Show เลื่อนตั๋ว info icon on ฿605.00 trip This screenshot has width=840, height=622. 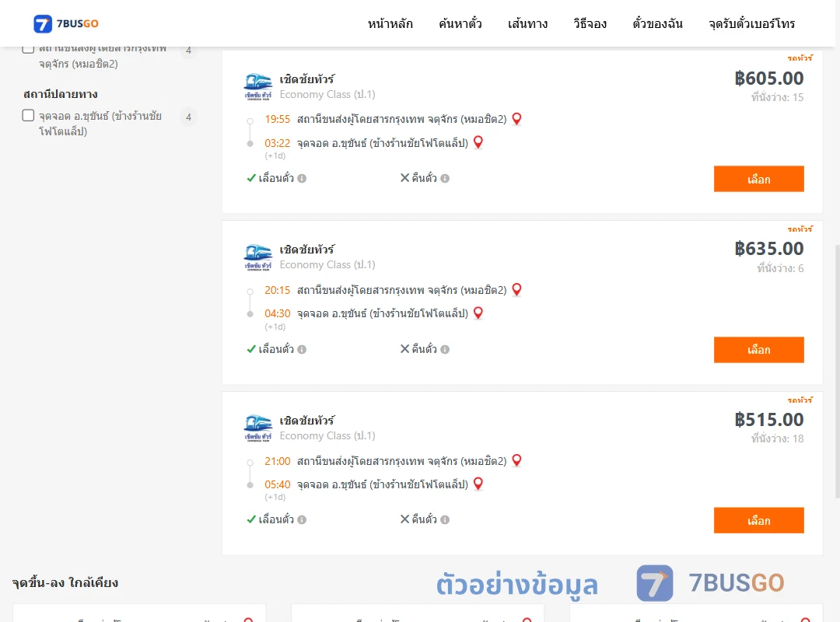pyautogui.click(x=302, y=178)
